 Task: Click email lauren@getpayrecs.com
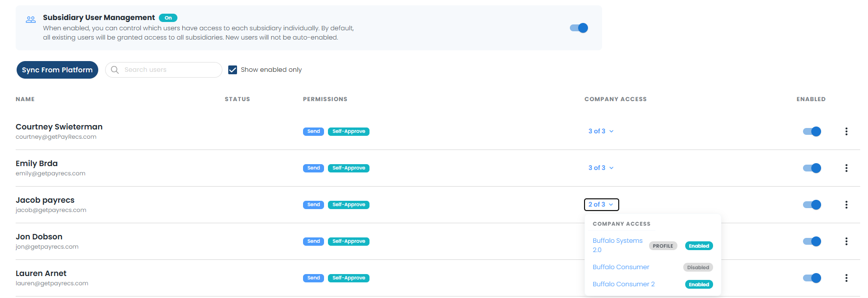(x=52, y=283)
